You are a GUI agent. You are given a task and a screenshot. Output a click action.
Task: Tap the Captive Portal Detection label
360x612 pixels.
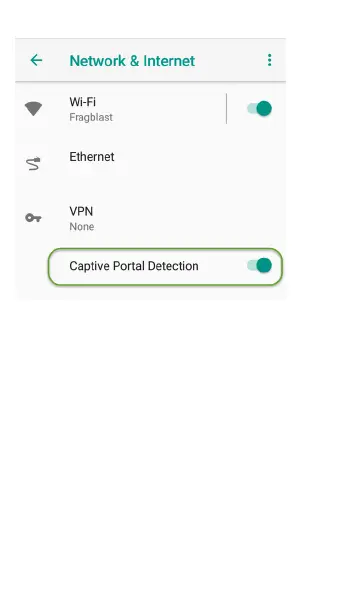click(134, 266)
